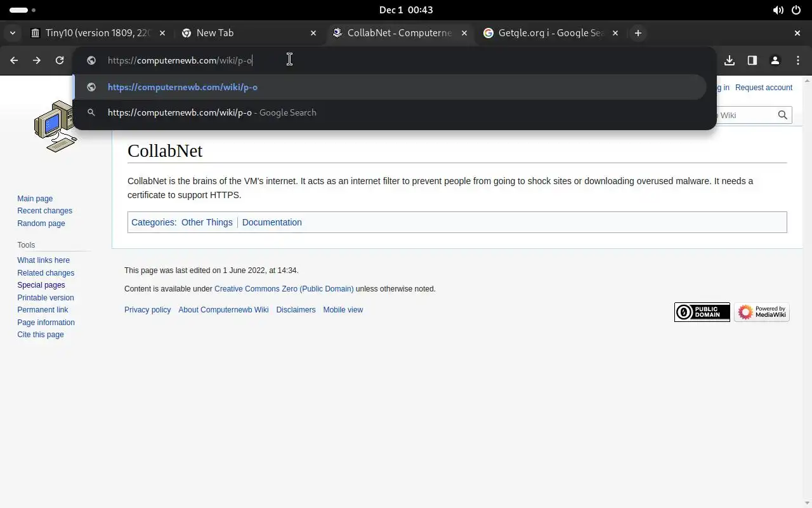This screenshot has height=508, width=812.
Task: Open Special pages link
Action: 41,285
